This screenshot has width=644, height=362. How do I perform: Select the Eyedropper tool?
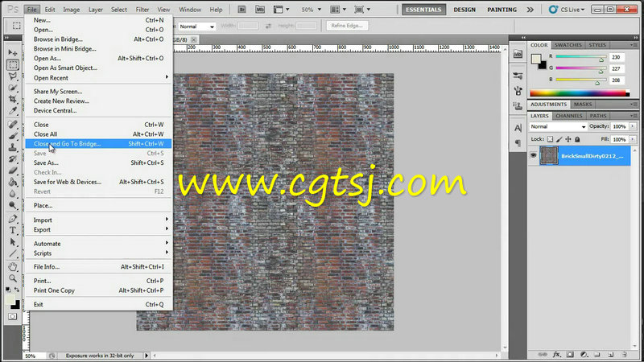click(13, 110)
